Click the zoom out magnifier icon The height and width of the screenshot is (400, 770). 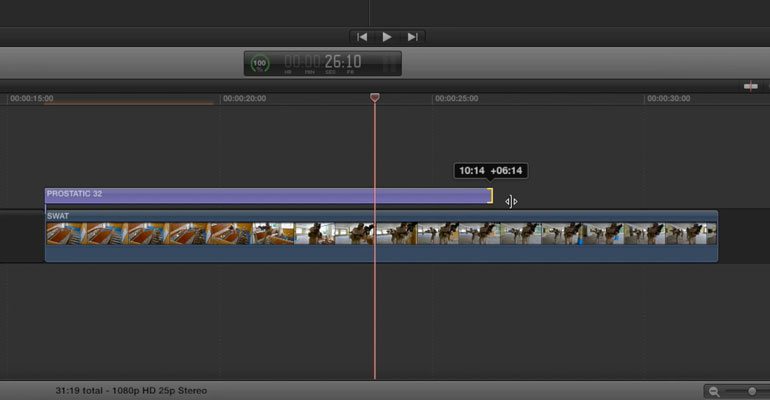click(714, 391)
